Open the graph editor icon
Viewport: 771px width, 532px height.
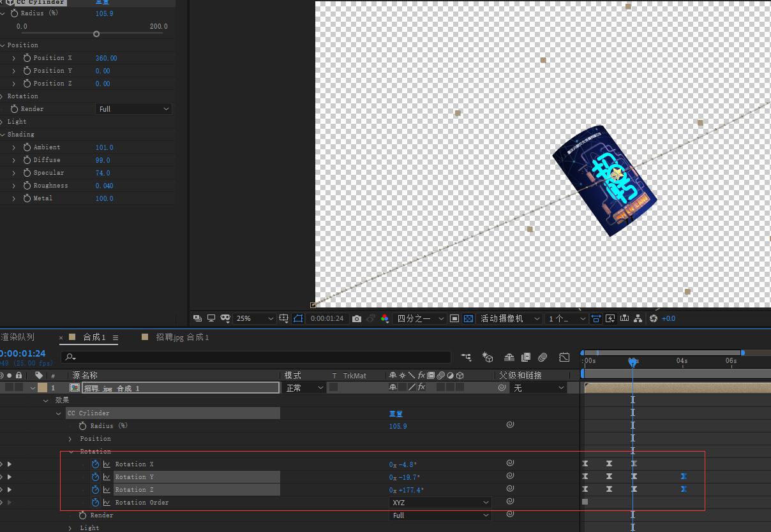564,357
